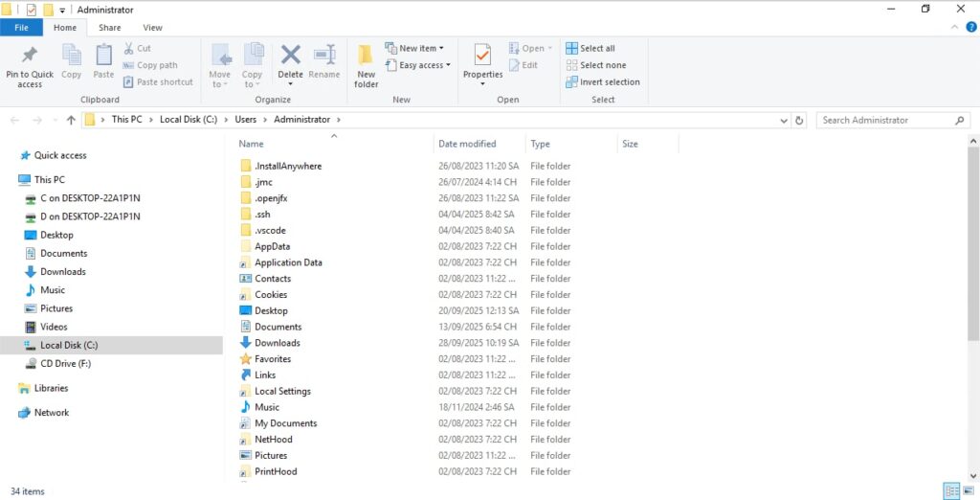Open the File menu

21,28
